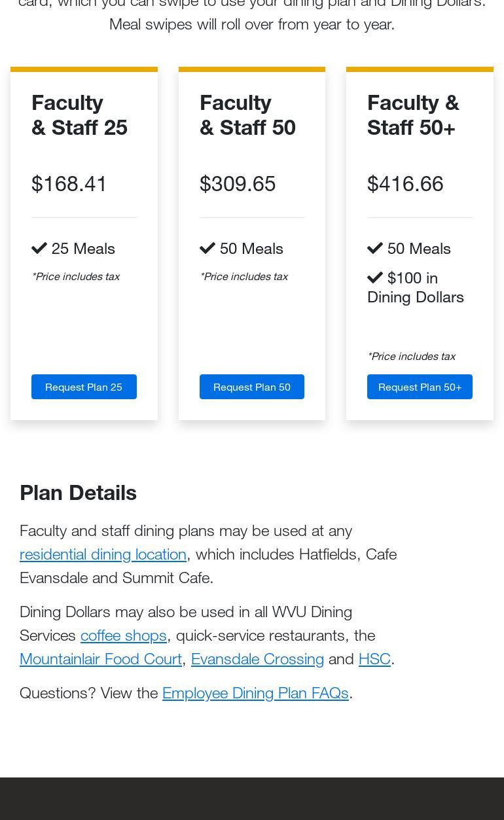Select the Faculty & Staff 50 card heading
The height and width of the screenshot is (820, 504).
(247, 115)
